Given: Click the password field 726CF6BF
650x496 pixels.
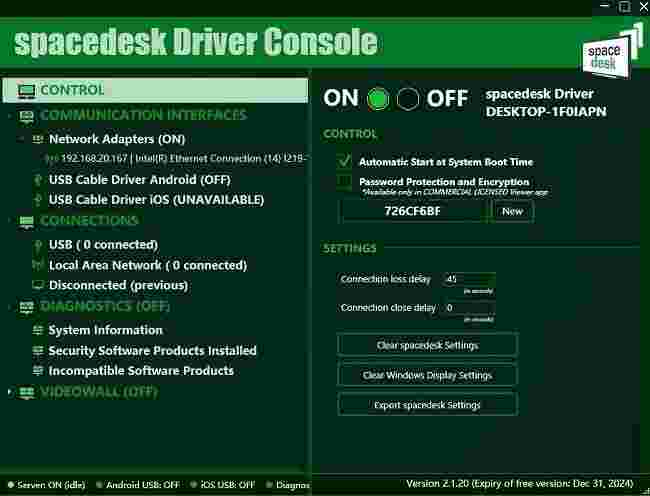Looking at the screenshot, I should pos(413,211).
